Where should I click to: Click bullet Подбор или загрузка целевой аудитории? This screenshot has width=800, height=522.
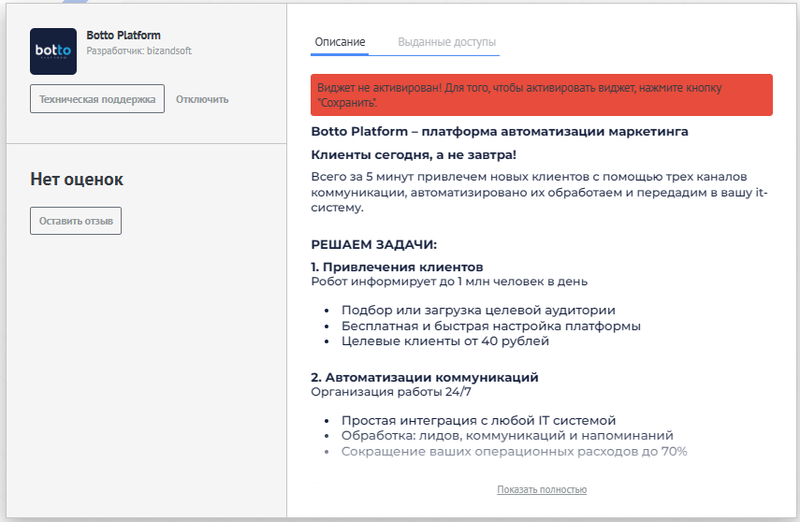click(x=478, y=310)
